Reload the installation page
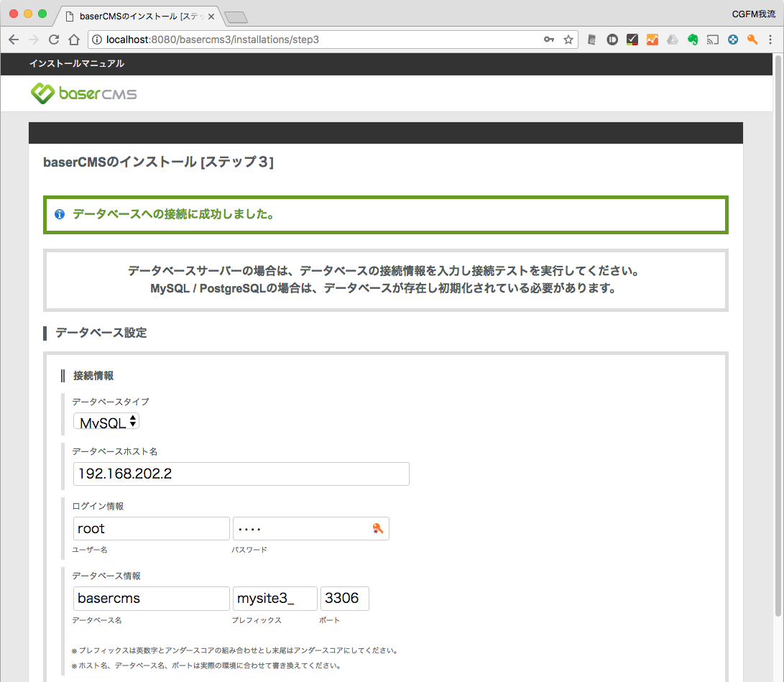 54,40
